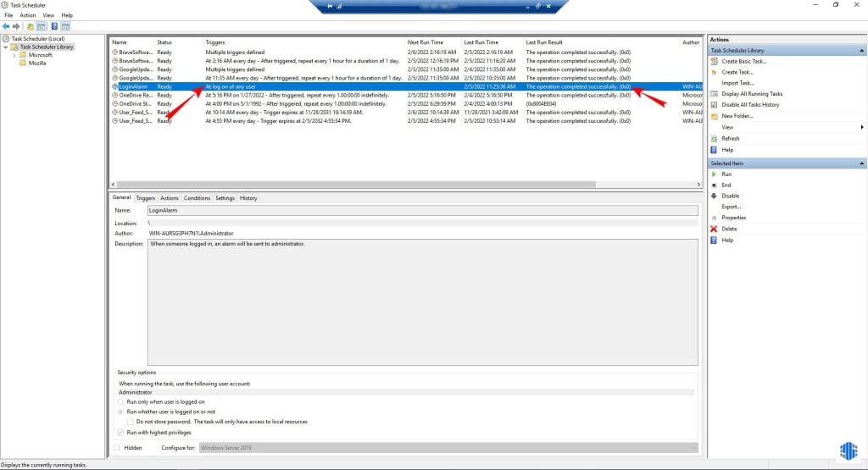The height and width of the screenshot is (470, 868).
Task: Click the Name field containing LoginAlarm
Action: 422,211
